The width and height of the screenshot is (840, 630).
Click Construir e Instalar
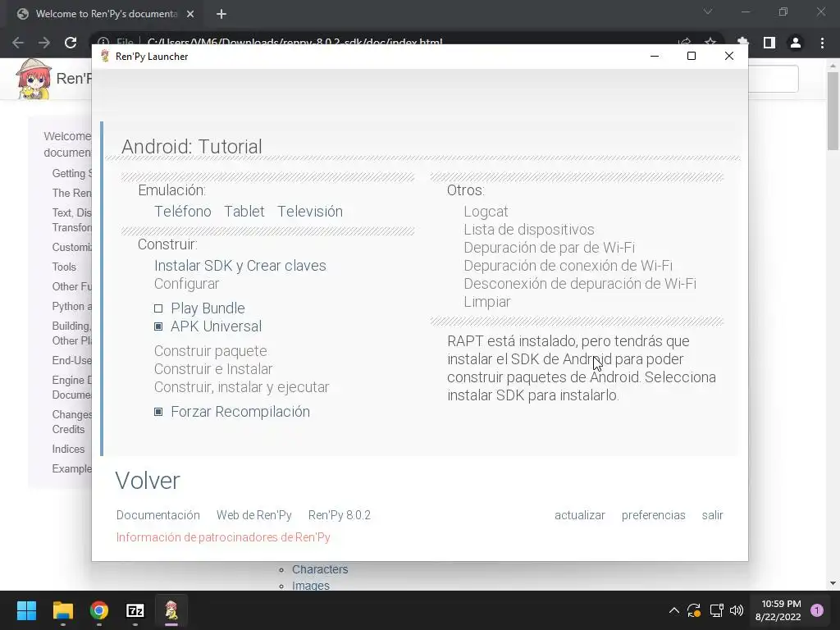213,369
